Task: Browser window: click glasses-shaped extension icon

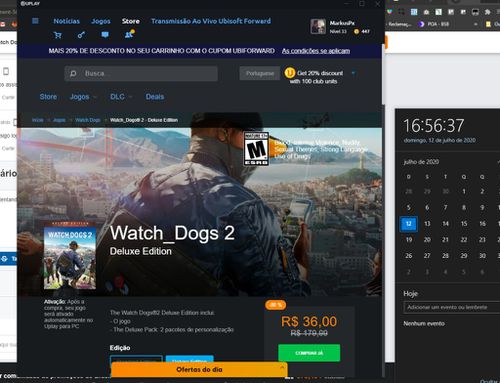Action: click(475, 12)
